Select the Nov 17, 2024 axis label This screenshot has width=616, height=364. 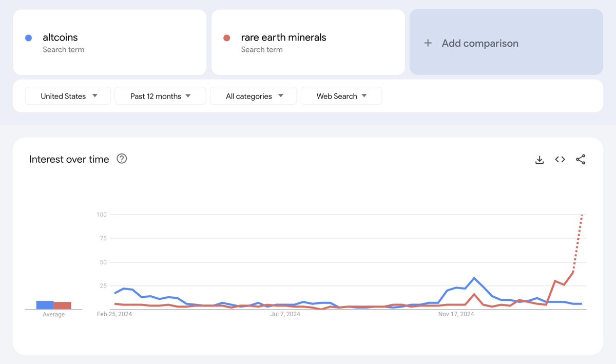(x=457, y=314)
